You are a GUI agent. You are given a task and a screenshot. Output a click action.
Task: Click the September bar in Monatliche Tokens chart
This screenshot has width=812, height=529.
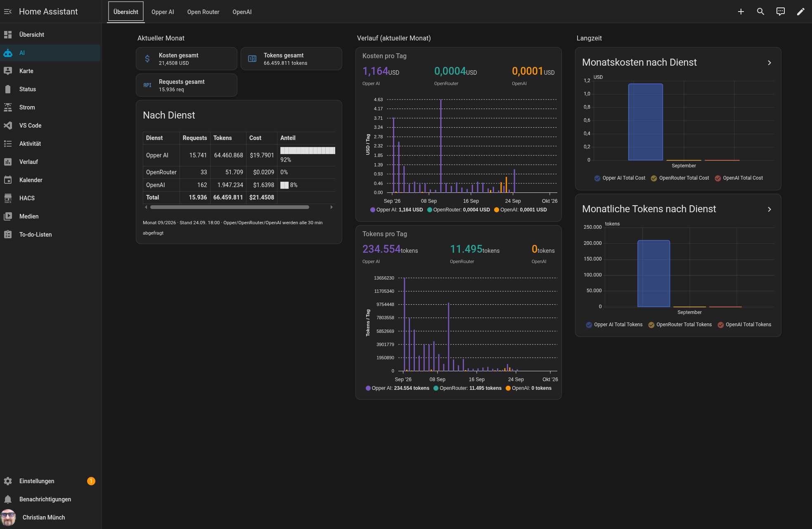click(x=653, y=273)
